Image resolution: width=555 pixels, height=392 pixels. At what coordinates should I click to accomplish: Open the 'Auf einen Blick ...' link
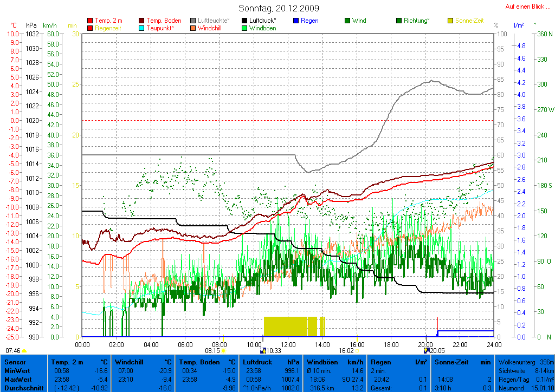(527, 6)
